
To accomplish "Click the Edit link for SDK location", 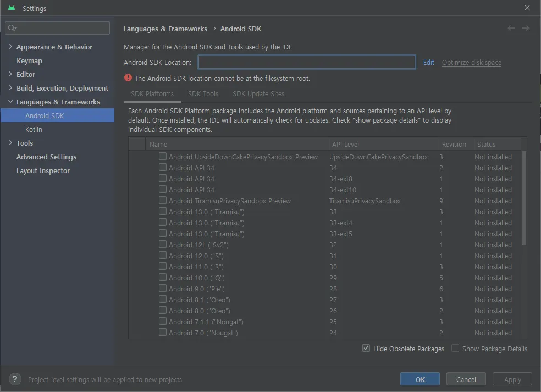I will point(429,62).
